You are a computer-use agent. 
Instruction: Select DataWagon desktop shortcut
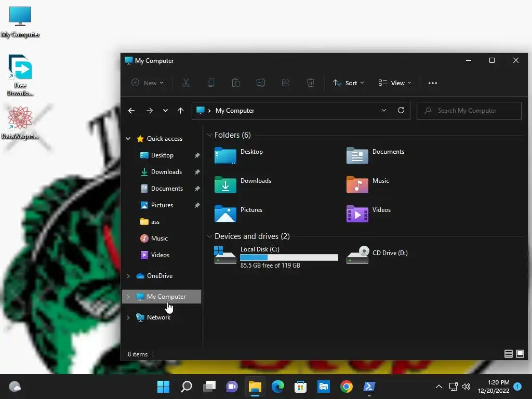point(20,123)
